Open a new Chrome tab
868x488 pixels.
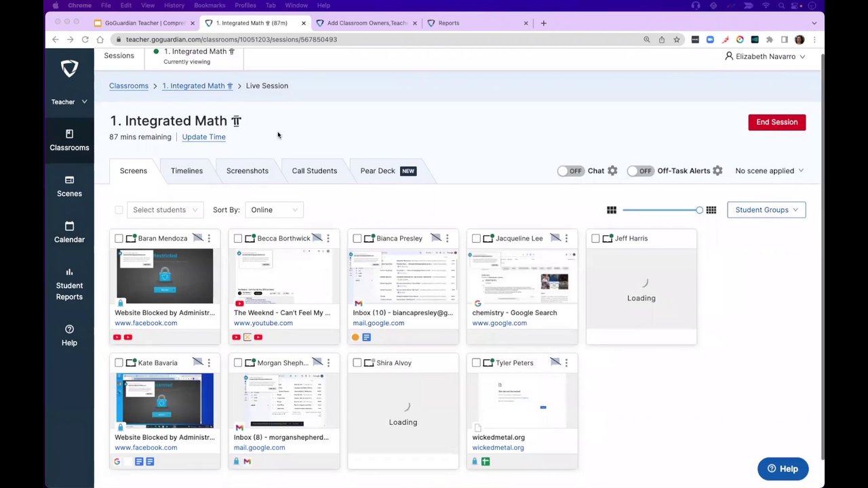pyautogui.click(x=543, y=23)
